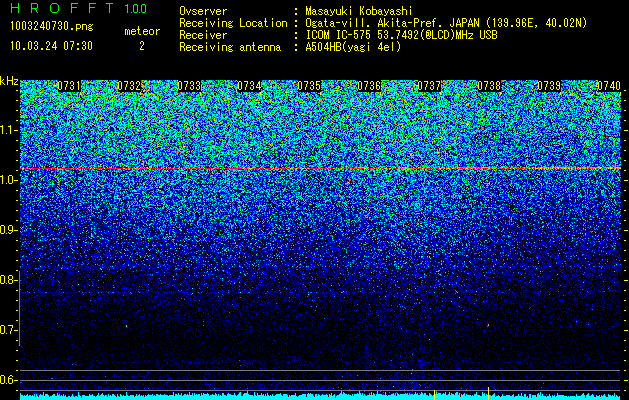Click the 0736 time marker
The width and height of the screenshot is (629, 400).
click(369, 86)
